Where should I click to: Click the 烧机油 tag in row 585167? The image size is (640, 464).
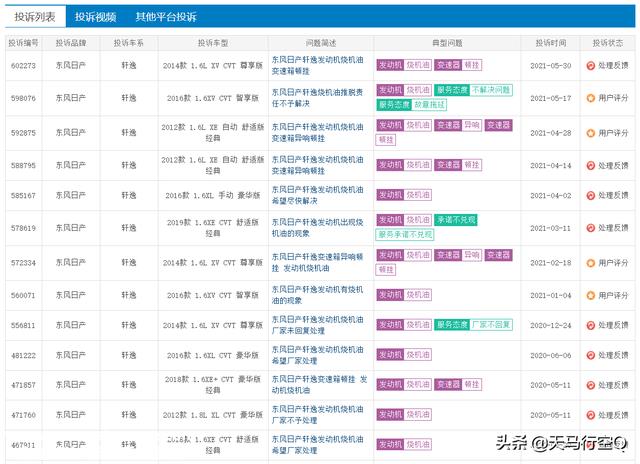(x=418, y=195)
